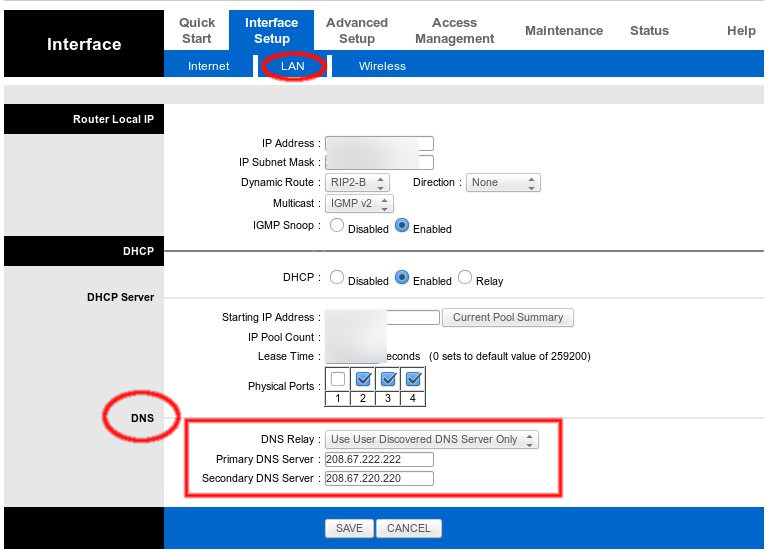Switch to Advanced Setup tab
Image resolution: width=777 pixels, height=553 pixels.
[356, 30]
